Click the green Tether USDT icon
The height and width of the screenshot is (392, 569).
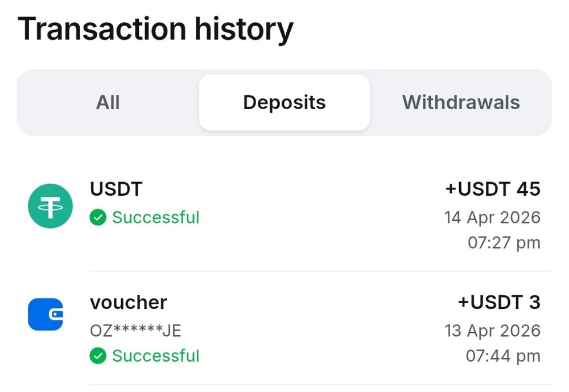point(50,206)
